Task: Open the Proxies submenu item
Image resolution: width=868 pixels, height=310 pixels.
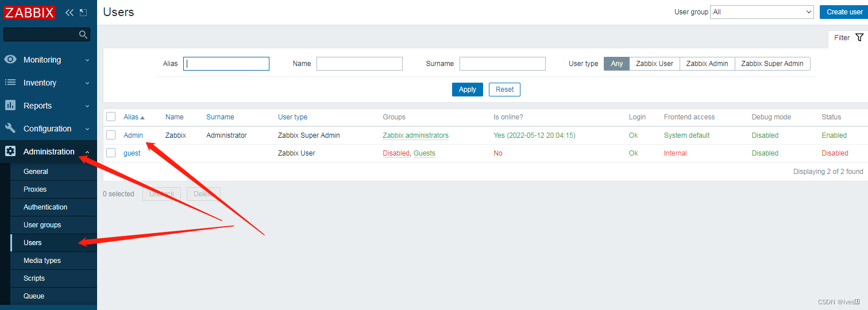Action: [53, 189]
